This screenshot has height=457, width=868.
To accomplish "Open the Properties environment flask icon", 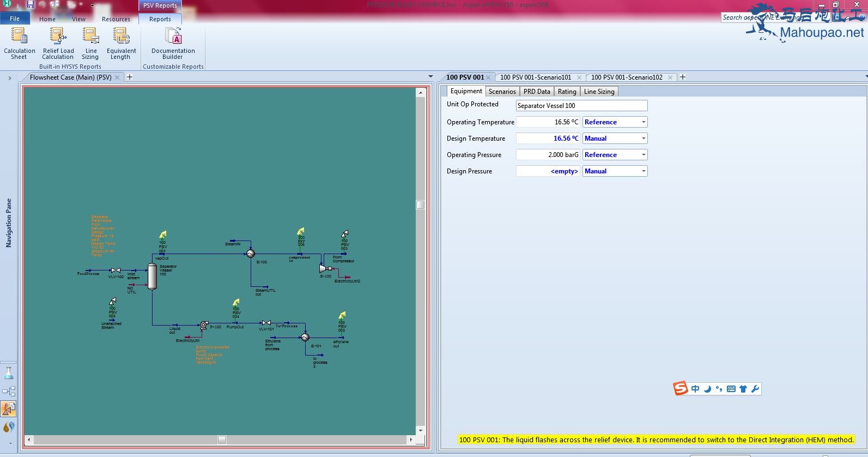I will pos(9,374).
